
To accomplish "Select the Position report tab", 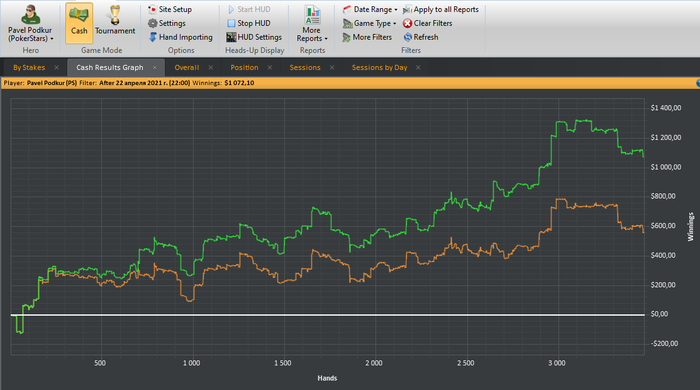I will (x=244, y=67).
